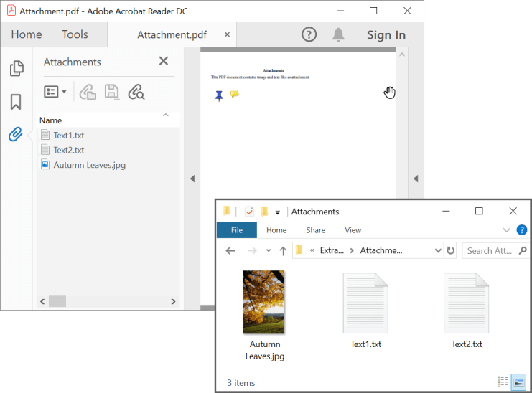Select the paperclip Attachments panel icon
This screenshot has width=532, height=393.
point(16,134)
